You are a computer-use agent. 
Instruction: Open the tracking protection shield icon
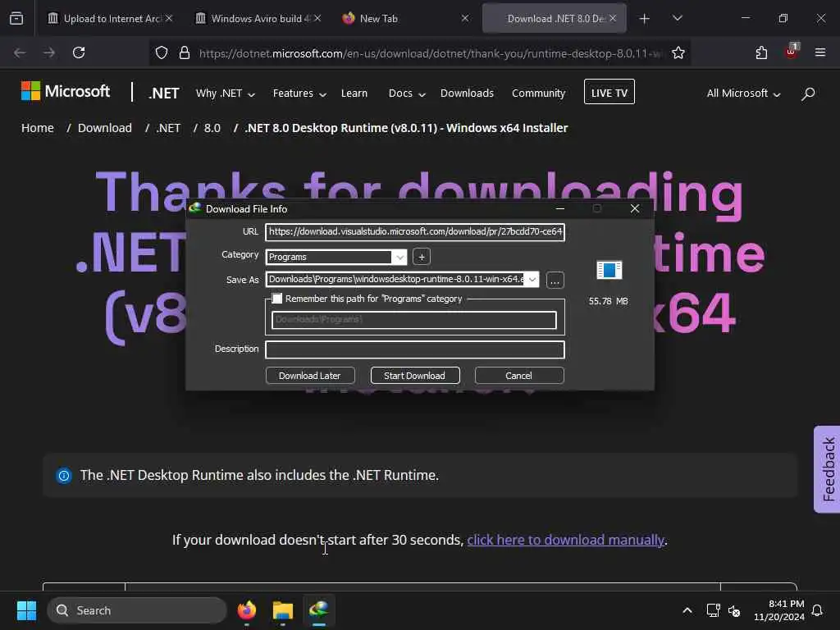[162, 52]
